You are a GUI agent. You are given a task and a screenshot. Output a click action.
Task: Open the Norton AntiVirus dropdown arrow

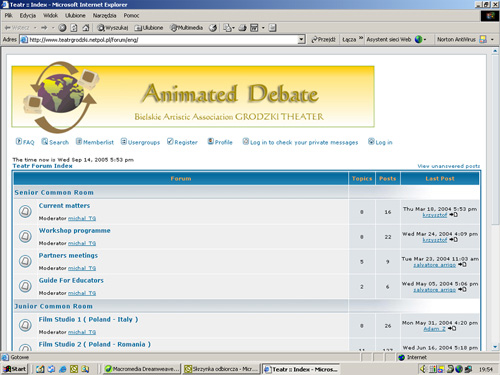tap(492, 40)
